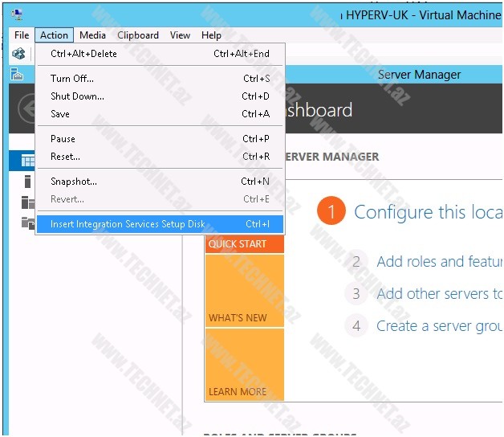The width and height of the screenshot is (504, 437).
Task: Choose Shut Down... in the Action menu
Action: (77, 96)
